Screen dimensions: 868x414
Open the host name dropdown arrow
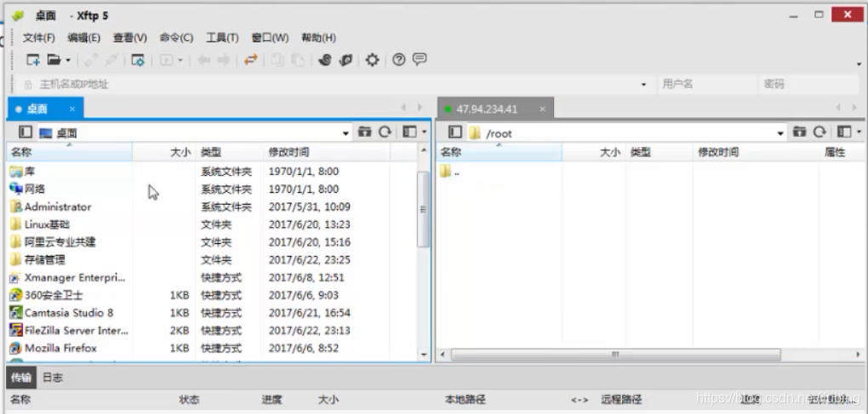644,84
